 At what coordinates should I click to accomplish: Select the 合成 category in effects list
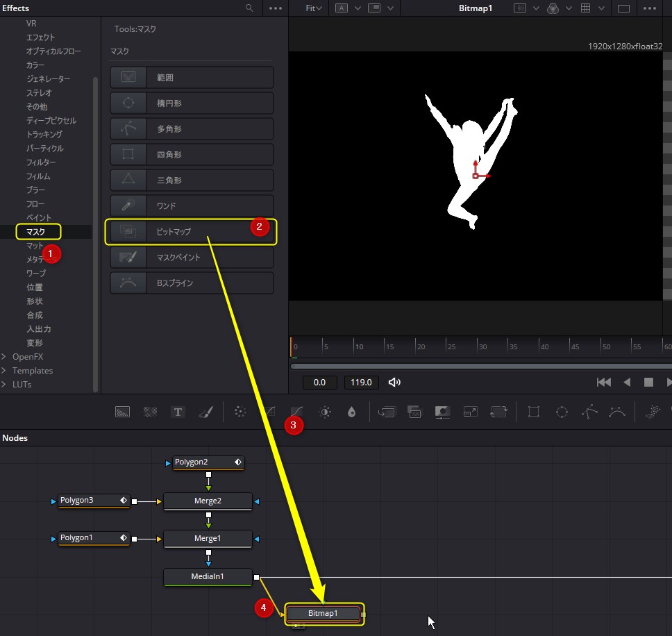[35, 315]
